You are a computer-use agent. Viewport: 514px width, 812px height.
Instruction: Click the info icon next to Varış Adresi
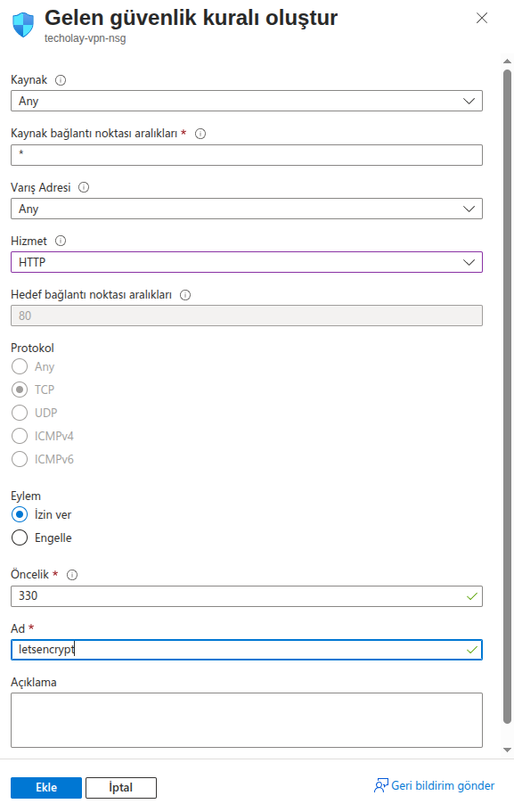click(84, 187)
